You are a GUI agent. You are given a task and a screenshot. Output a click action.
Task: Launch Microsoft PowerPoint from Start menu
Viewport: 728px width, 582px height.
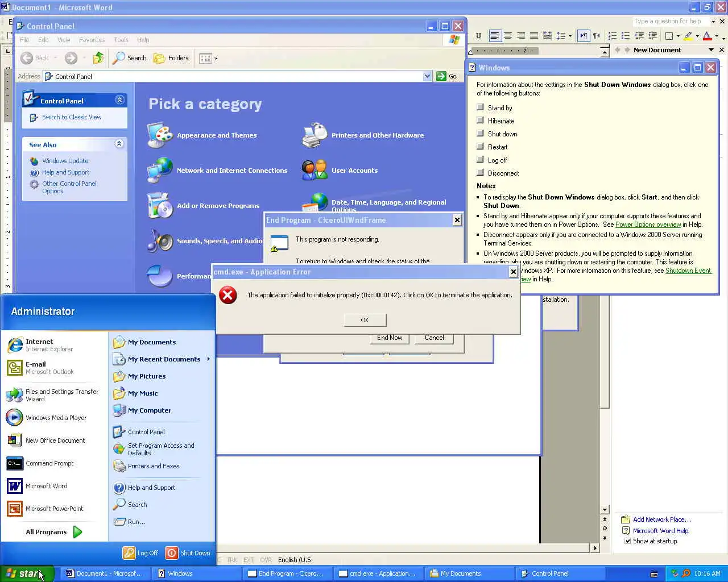tap(45, 509)
